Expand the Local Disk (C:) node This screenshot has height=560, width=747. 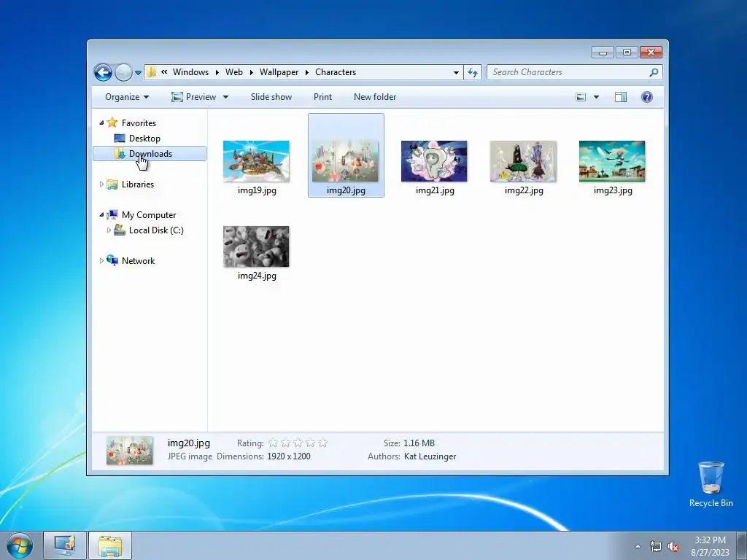109,230
